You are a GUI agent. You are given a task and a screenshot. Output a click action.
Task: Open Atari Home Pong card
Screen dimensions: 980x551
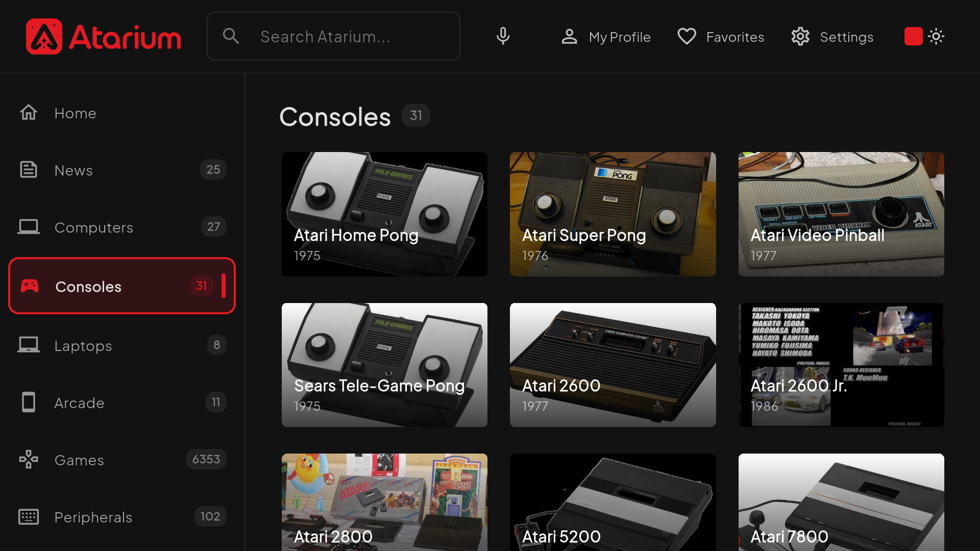pyautogui.click(x=384, y=214)
